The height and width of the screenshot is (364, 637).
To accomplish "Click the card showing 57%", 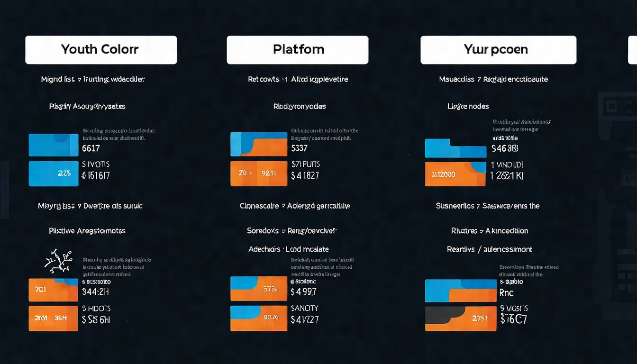I will [x=259, y=289].
